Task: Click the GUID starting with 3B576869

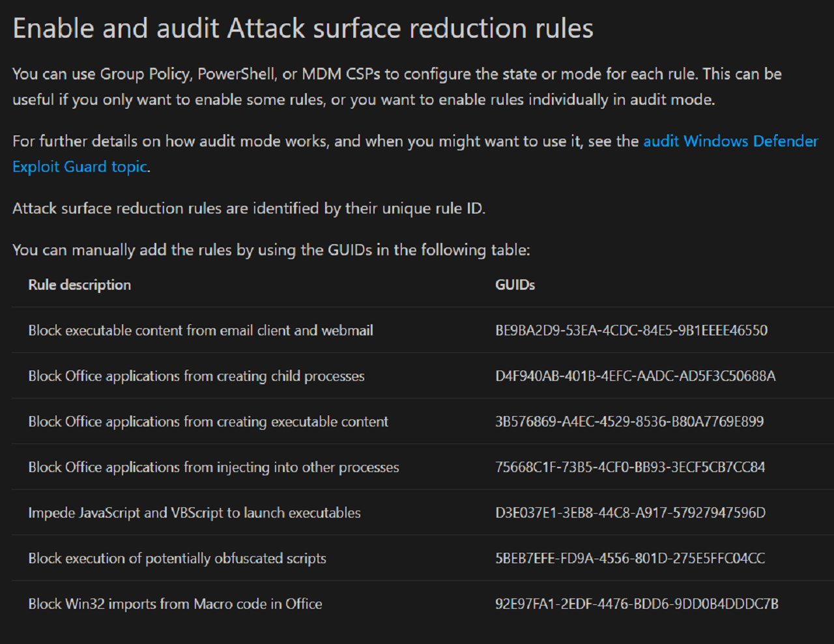Action: [x=629, y=421]
